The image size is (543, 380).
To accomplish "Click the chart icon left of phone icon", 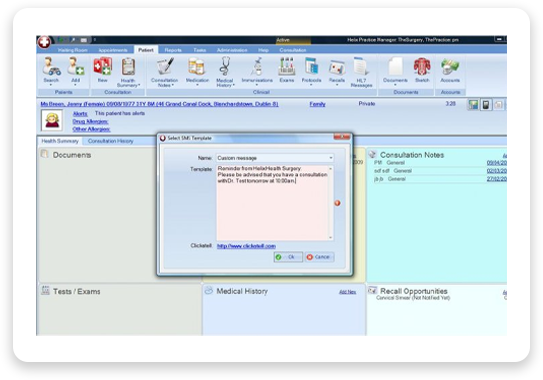I will point(473,104).
